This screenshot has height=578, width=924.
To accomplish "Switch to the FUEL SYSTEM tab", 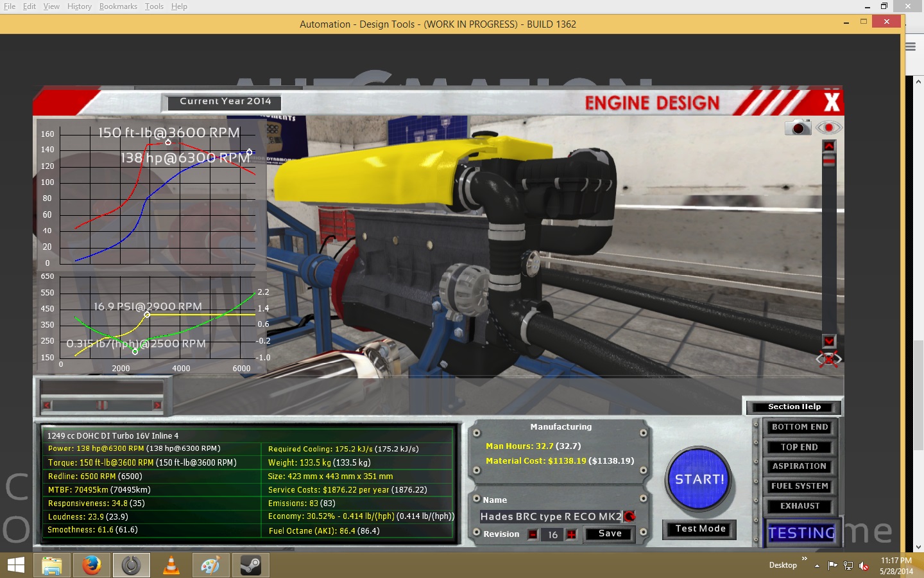I will (800, 486).
